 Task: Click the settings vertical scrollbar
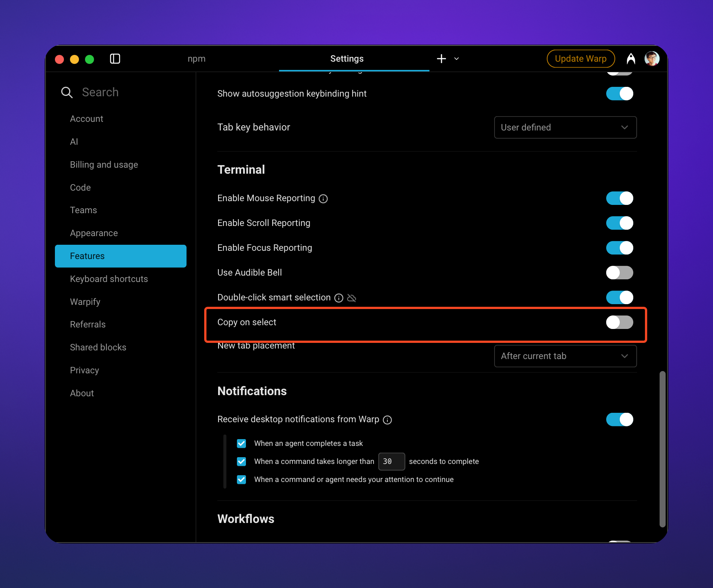(x=663, y=449)
